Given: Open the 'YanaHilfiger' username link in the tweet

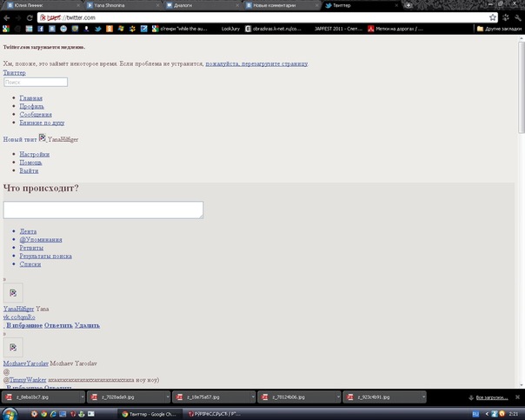Looking at the screenshot, I should coord(19,309).
